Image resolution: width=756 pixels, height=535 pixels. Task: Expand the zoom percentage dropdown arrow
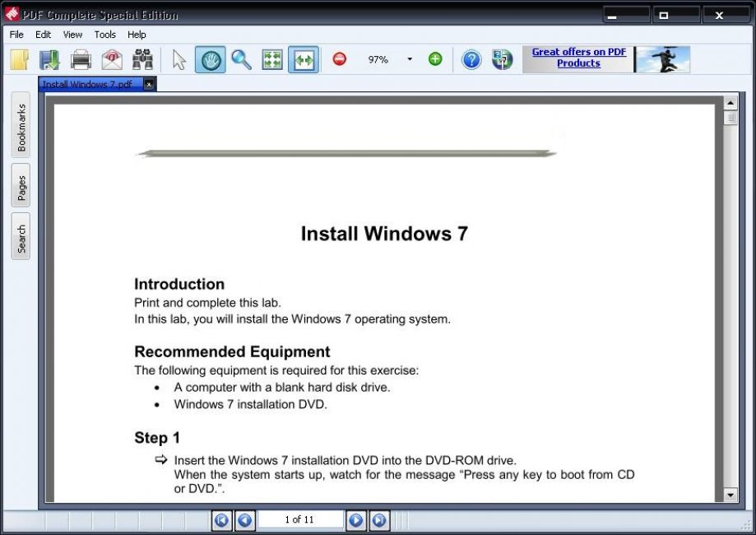[x=410, y=59]
